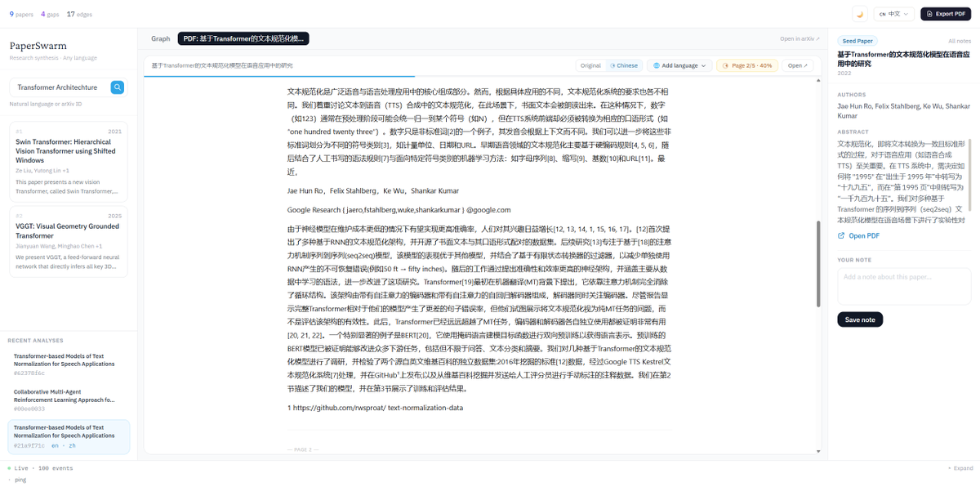
Task: Click the Export PDF button
Action: click(x=946, y=14)
